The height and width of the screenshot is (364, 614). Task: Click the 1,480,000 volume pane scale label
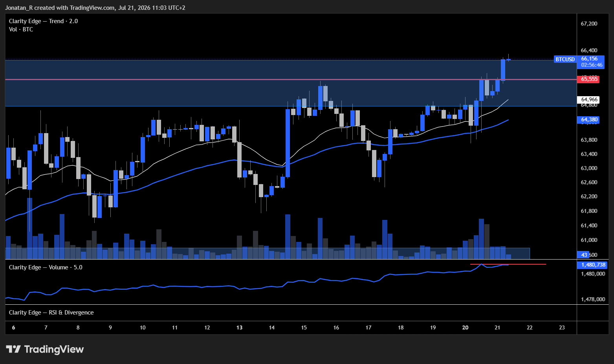pos(593,274)
